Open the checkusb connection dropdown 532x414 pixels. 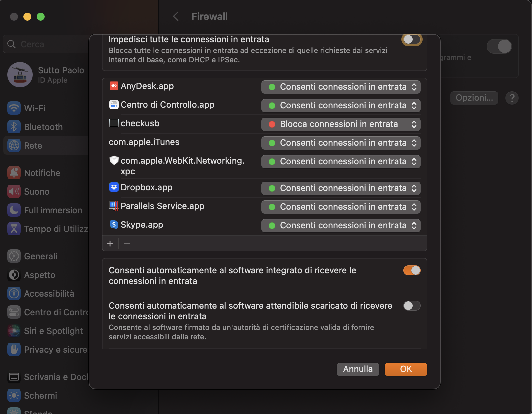tap(341, 124)
